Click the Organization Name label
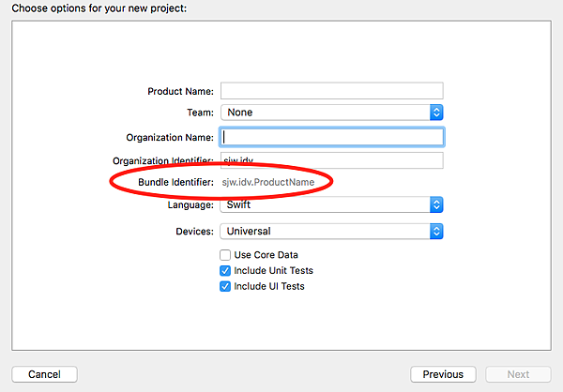This screenshot has width=563, height=392. pos(170,137)
